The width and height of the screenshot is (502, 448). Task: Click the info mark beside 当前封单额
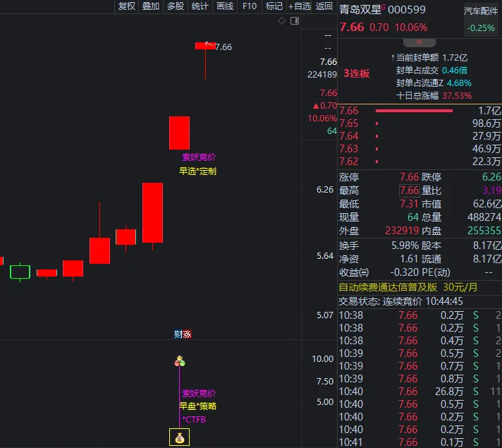(x=392, y=57)
